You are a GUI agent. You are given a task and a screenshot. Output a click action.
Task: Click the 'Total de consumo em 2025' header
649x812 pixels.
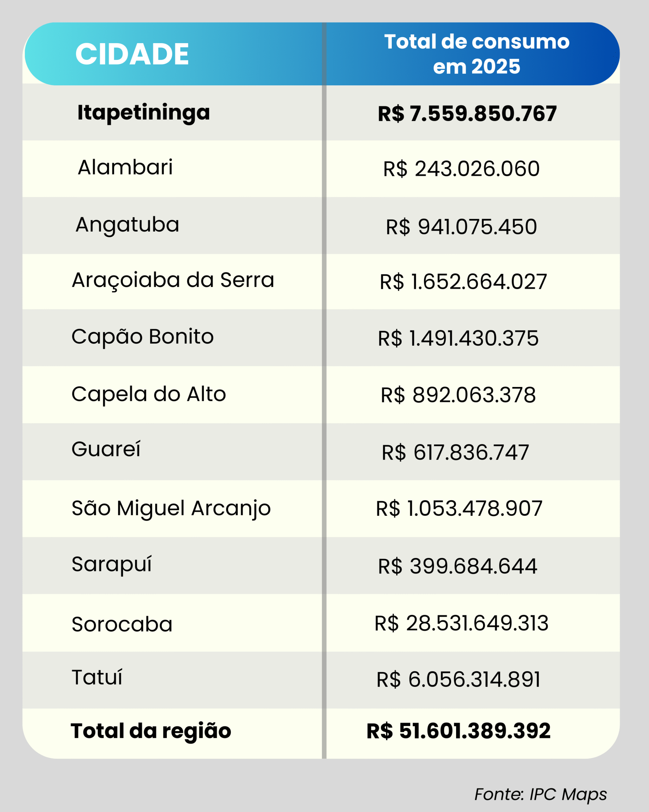(476, 54)
